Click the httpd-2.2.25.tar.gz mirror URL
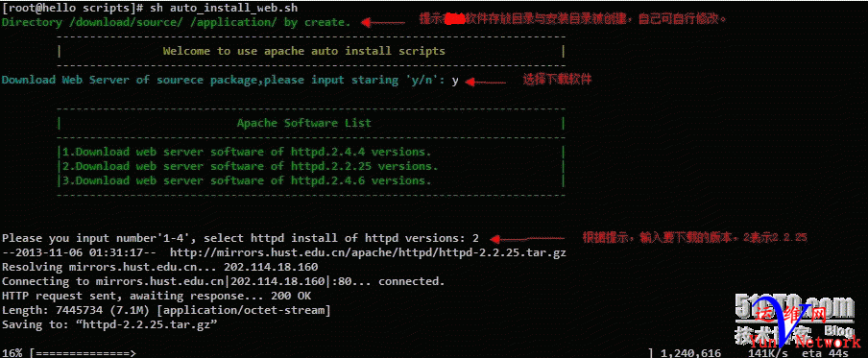 368,252
